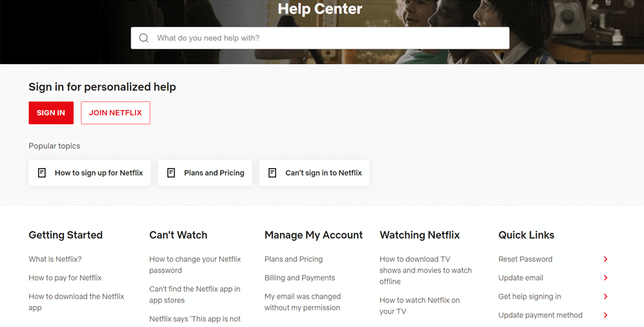Screen dimensions: 644x327
Task: Open 'Billing and Payments' link
Action: pos(300,278)
